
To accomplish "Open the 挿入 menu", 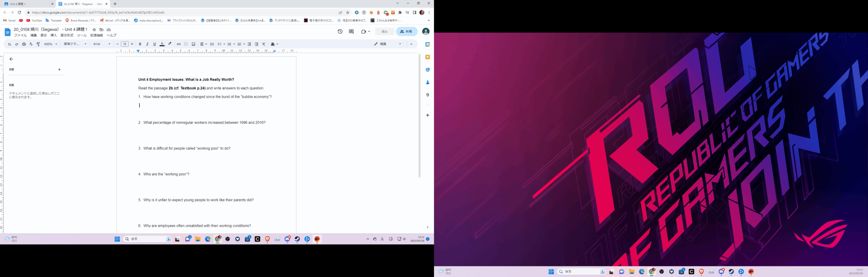I will point(54,35).
